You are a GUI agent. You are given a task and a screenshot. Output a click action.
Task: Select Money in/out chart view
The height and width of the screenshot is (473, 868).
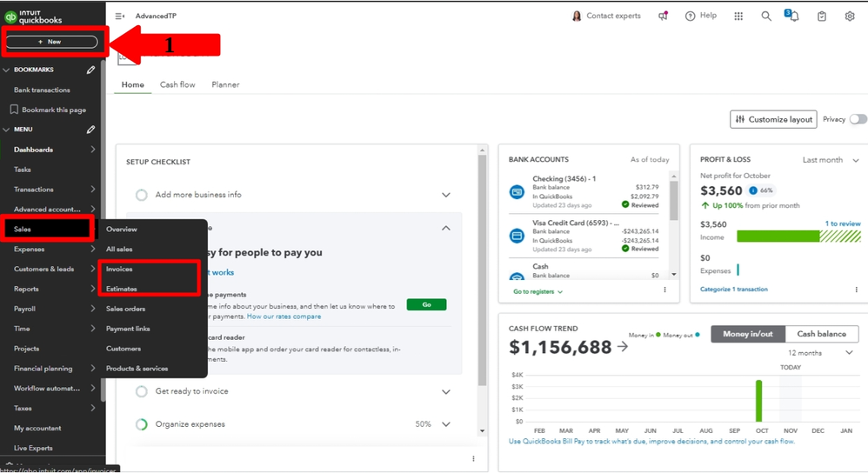(748, 334)
